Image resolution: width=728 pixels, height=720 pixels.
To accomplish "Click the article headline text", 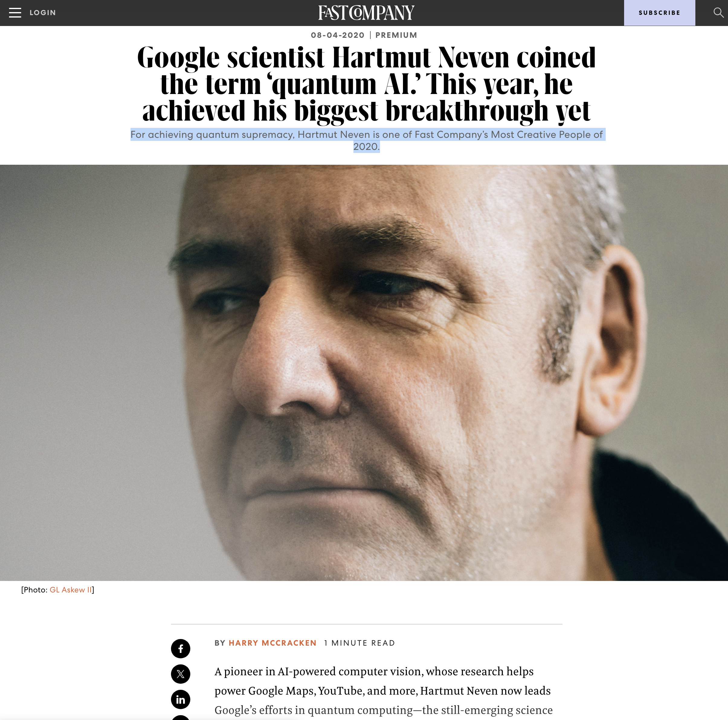I will 366,84.
